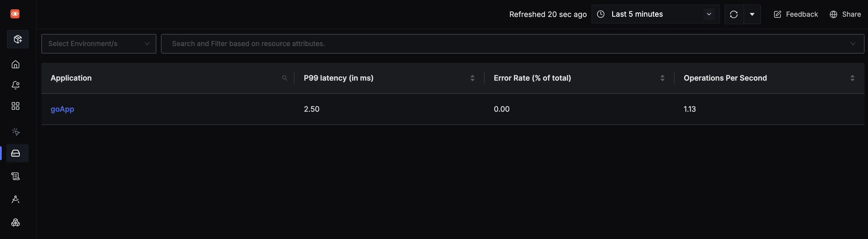Click the search icon in the Application column
This screenshot has height=239, width=868.
tap(285, 78)
